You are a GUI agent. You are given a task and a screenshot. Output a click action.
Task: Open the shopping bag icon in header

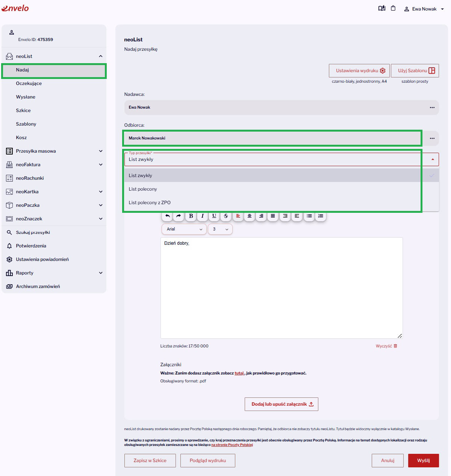393,8
